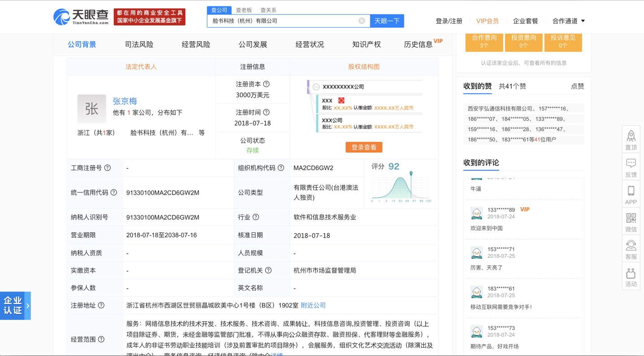Image resolution: width=644 pixels, height=356 pixels.
Task: Expand the 企业认证 side panel arrow
Action: (27, 306)
